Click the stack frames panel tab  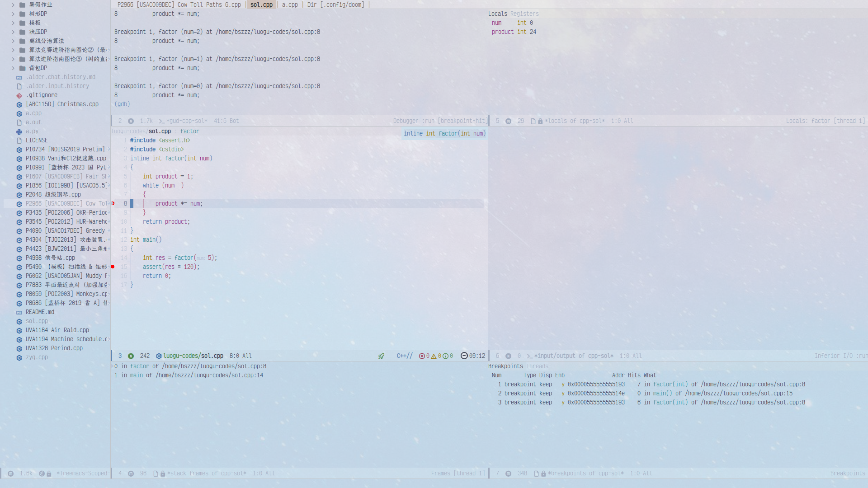(206, 473)
